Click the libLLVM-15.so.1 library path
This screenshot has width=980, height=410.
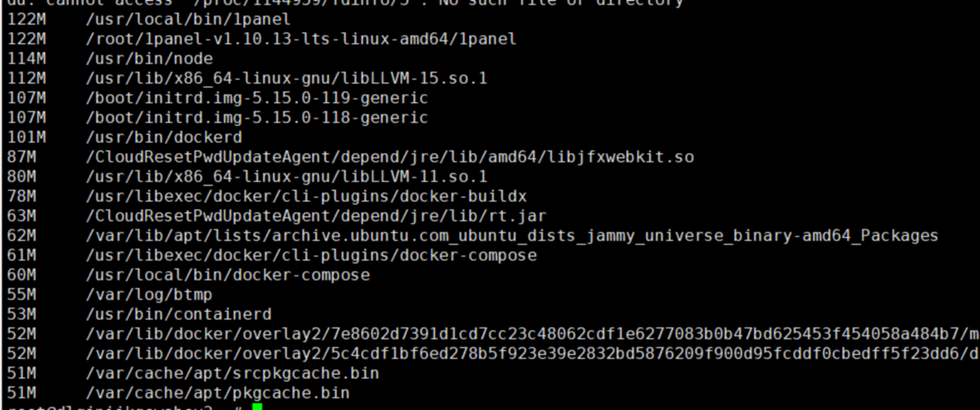click(x=286, y=78)
